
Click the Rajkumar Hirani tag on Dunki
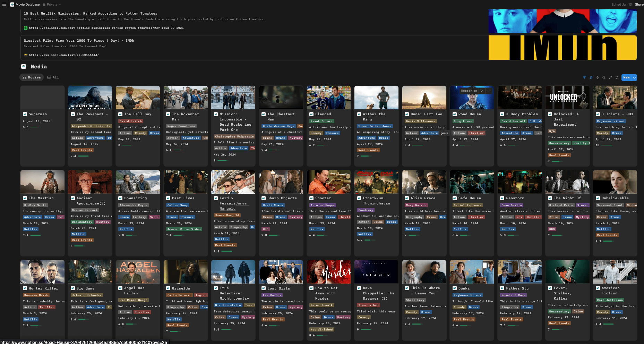tap(467, 295)
